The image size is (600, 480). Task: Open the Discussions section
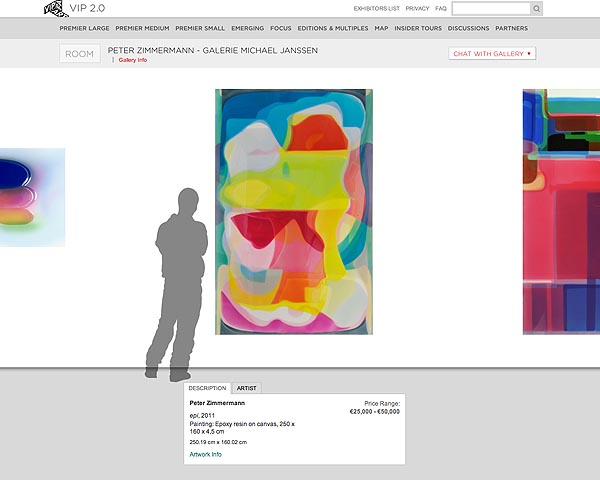[x=468, y=28]
